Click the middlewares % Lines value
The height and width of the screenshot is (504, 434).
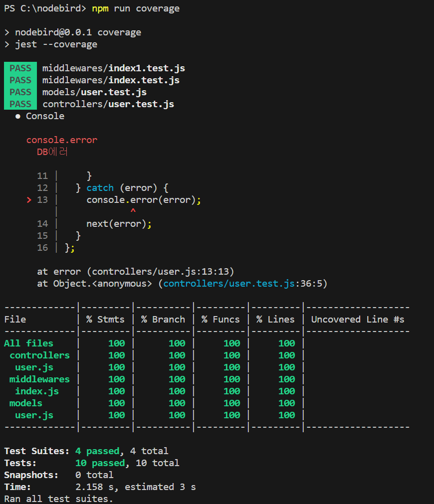287,379
